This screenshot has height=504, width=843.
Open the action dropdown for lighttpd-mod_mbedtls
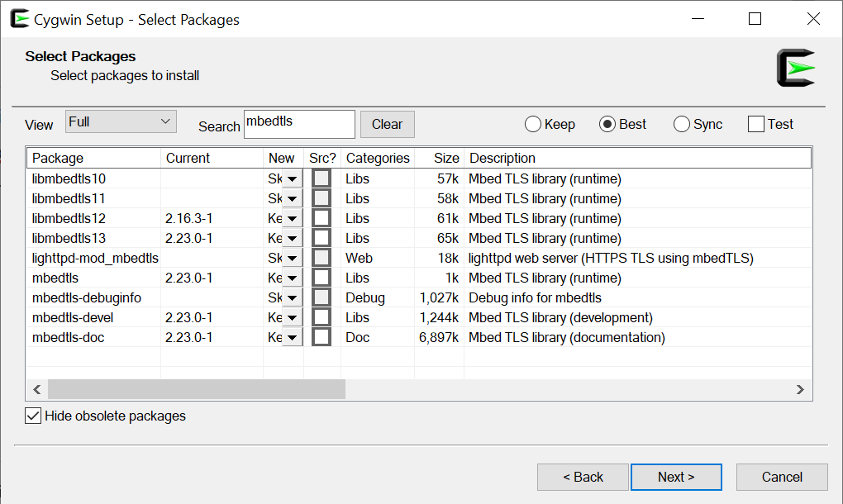click(293, 258)
